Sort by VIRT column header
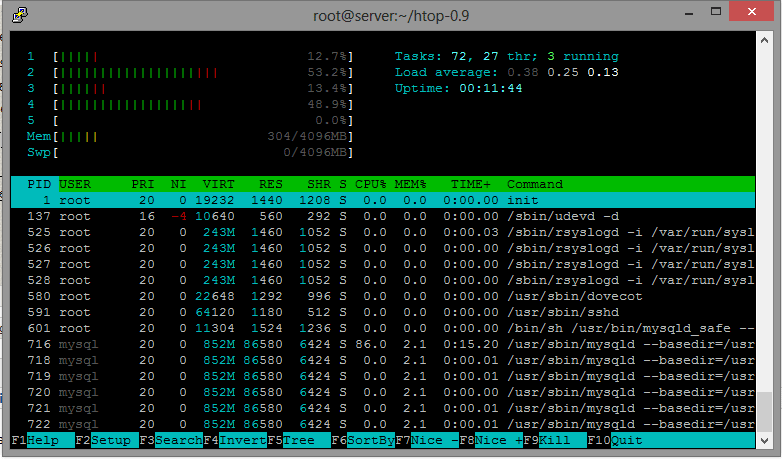Screen dimensions: 782x459 pos(218,184)
